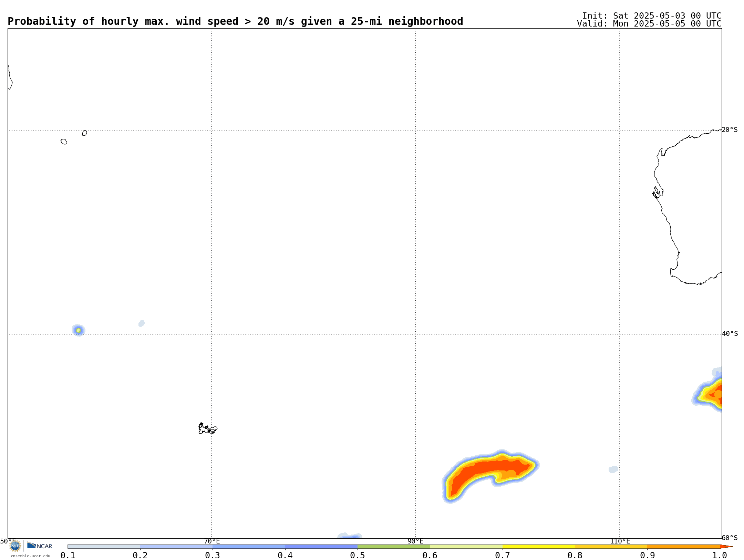Click the 0.2 colorbar tick label
Screen dimensions: 744x560
140,556
